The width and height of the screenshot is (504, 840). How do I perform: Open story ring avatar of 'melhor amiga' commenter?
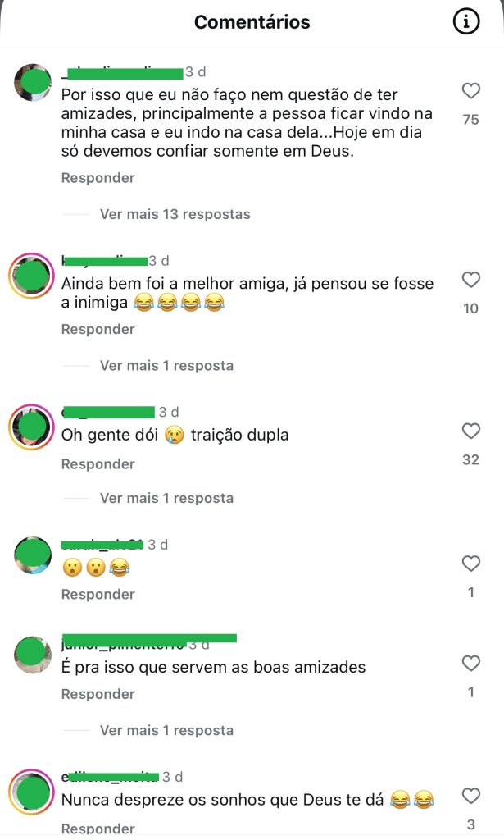coord(32,276)
